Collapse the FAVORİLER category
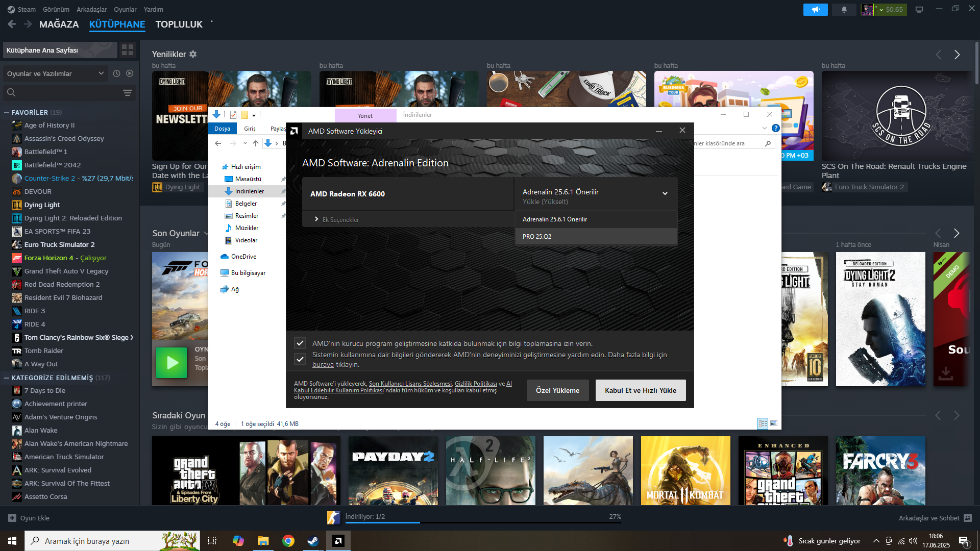This screenshot has height=551, width=980. [x=7, y=112]
